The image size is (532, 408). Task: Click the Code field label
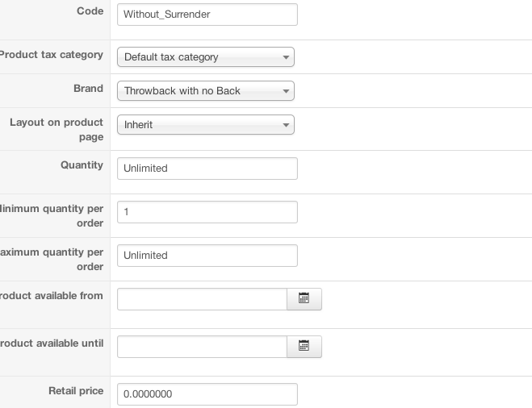[x=90, y=11]
